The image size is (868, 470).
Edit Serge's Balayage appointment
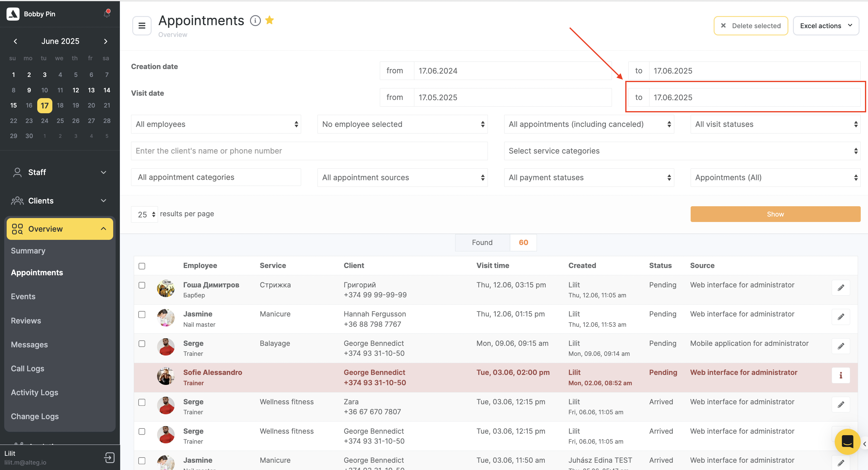point(841,346)
